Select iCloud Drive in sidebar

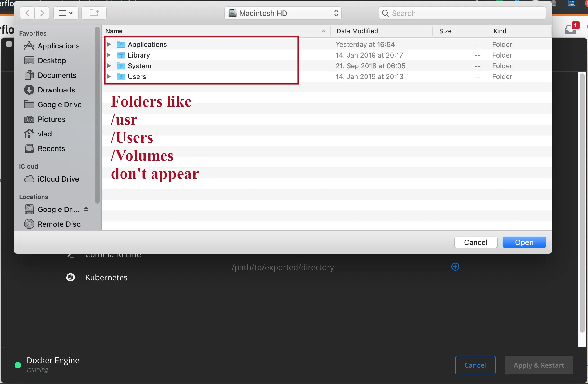coord(58,179)
